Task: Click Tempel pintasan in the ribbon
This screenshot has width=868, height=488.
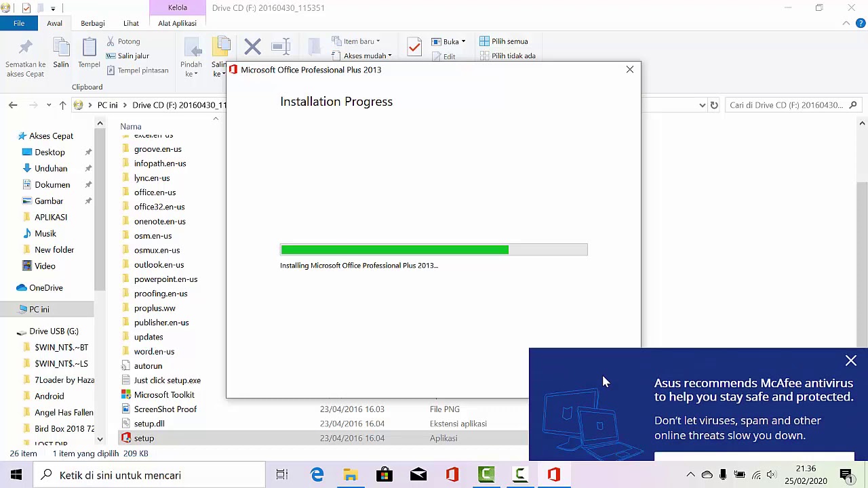Action: [137, 70]
